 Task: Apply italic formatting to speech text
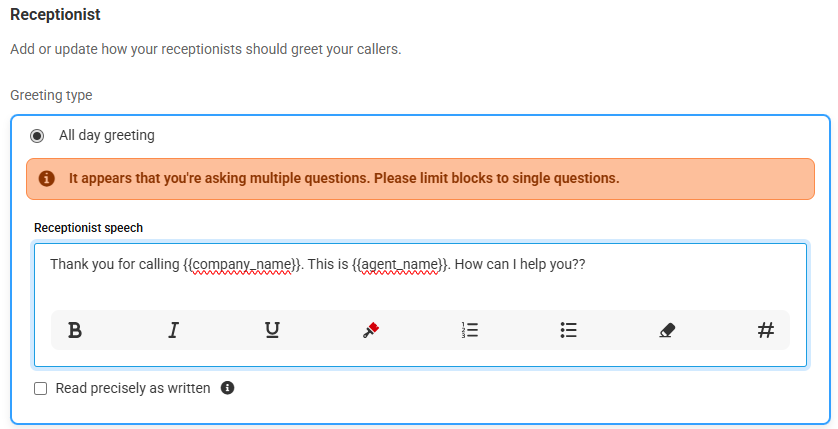tap(174, 330)
